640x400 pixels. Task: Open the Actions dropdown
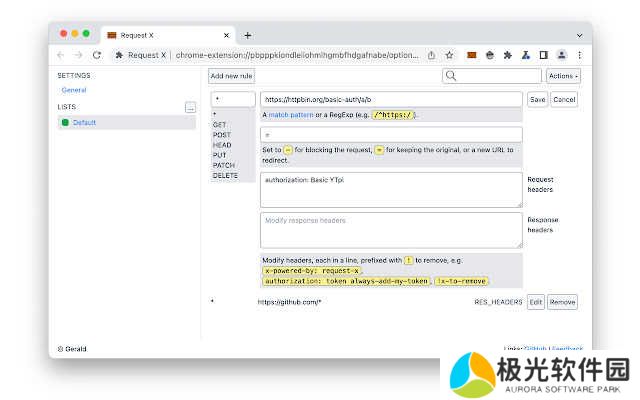pos(563,76)
